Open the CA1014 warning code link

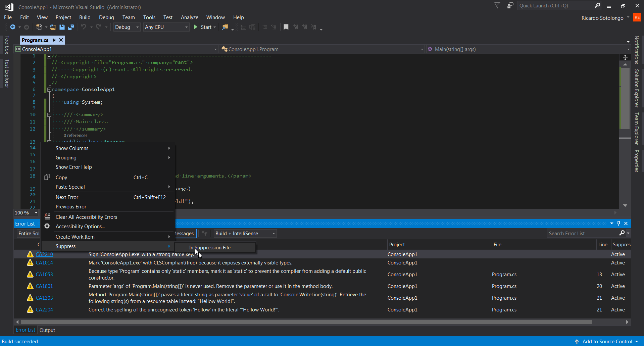click(x=44, y=263)
